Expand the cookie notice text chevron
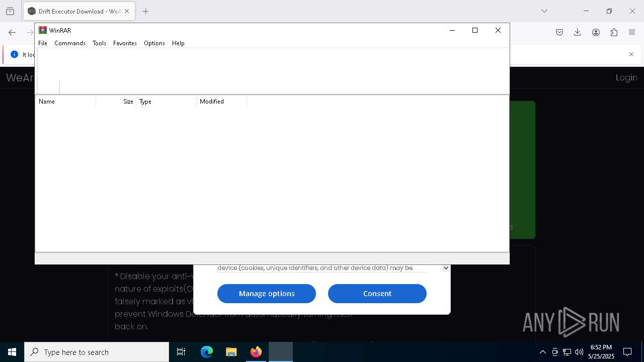 coord(446,268)
